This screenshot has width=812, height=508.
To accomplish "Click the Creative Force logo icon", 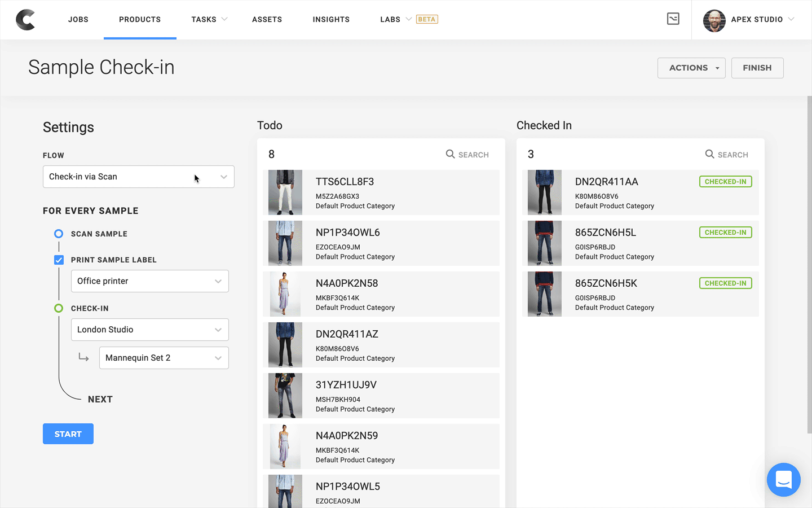I will (25, 20).
